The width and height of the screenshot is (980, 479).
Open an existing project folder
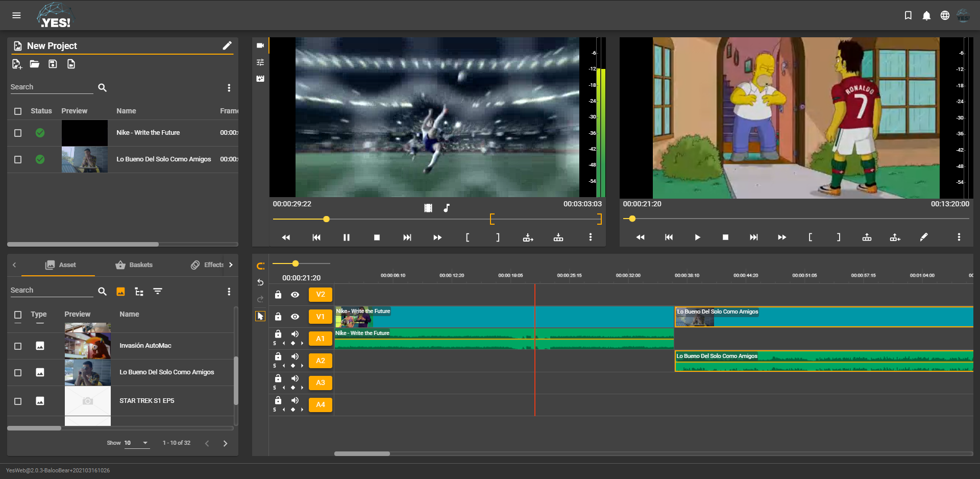pos(35,64)
